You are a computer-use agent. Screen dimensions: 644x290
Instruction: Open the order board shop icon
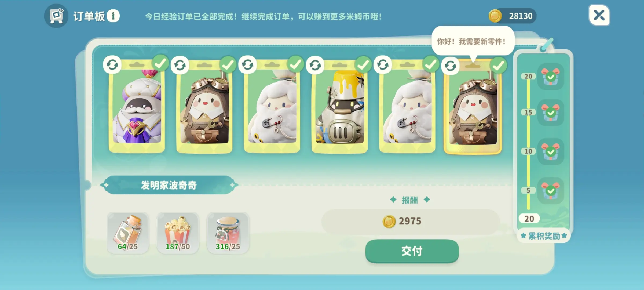tap(56, 16)
